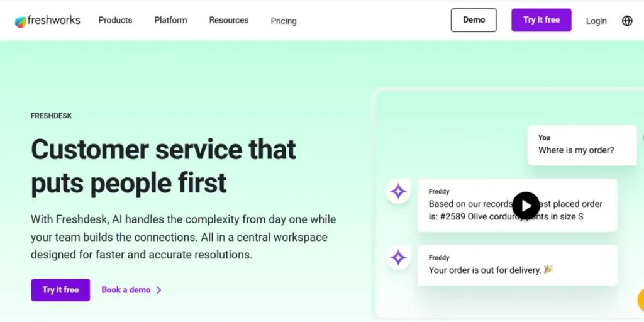This screenshot has width=644, height=322.
Task: Click chevron arrow next to Book a demo
Action: pos(159,290)
